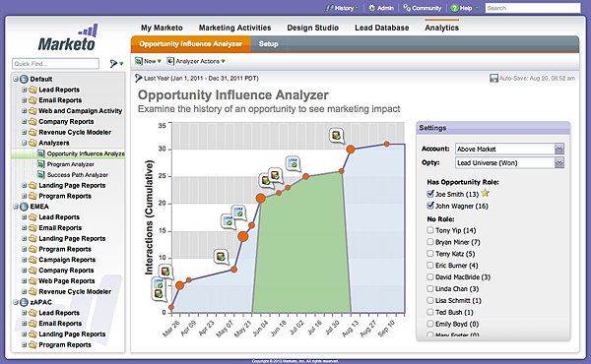Expand Campaign Reports folder under EMEA
The height and width of the screenshot is (364, 591).
[x=24, y=260]
